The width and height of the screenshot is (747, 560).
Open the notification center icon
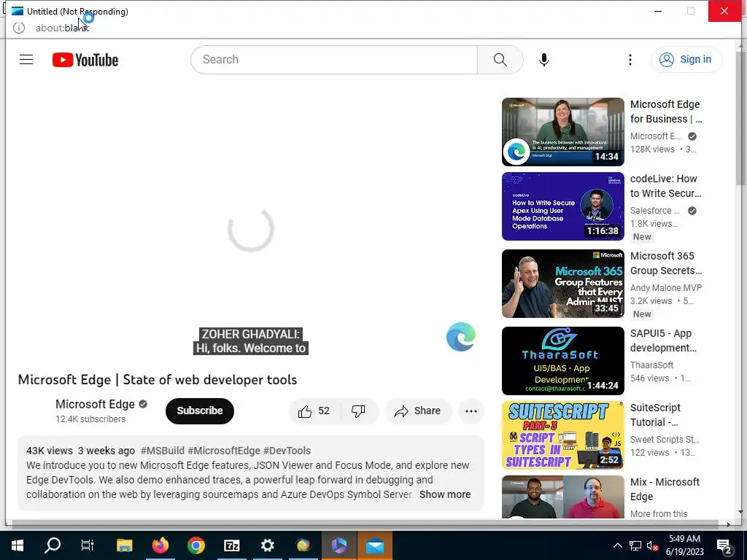coord(724,545)
